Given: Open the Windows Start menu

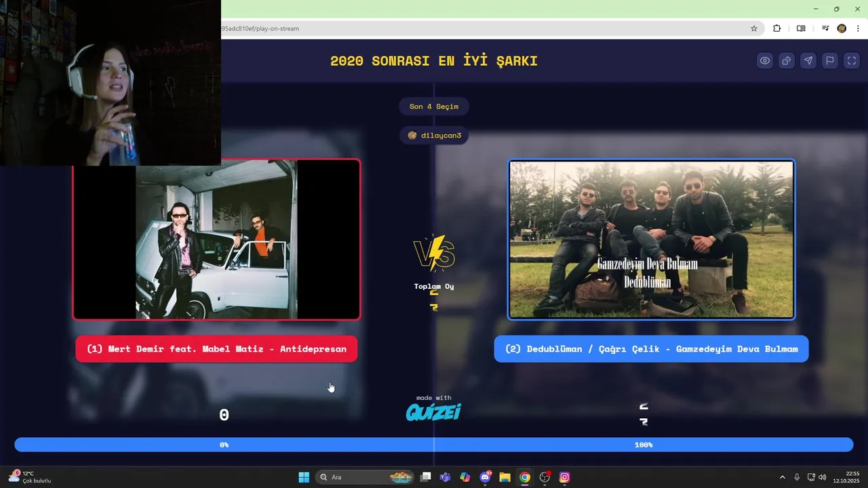Looking at the screenshot, I should (304, 477).
